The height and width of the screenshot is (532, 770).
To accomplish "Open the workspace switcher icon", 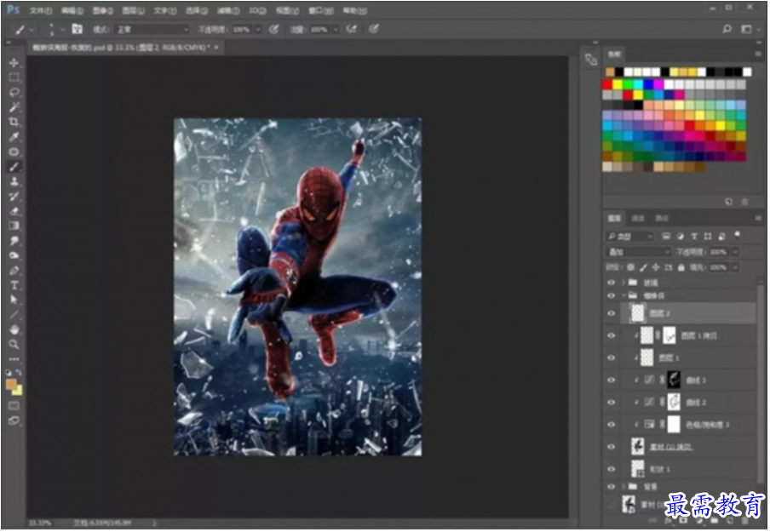I will pos(746,30).
